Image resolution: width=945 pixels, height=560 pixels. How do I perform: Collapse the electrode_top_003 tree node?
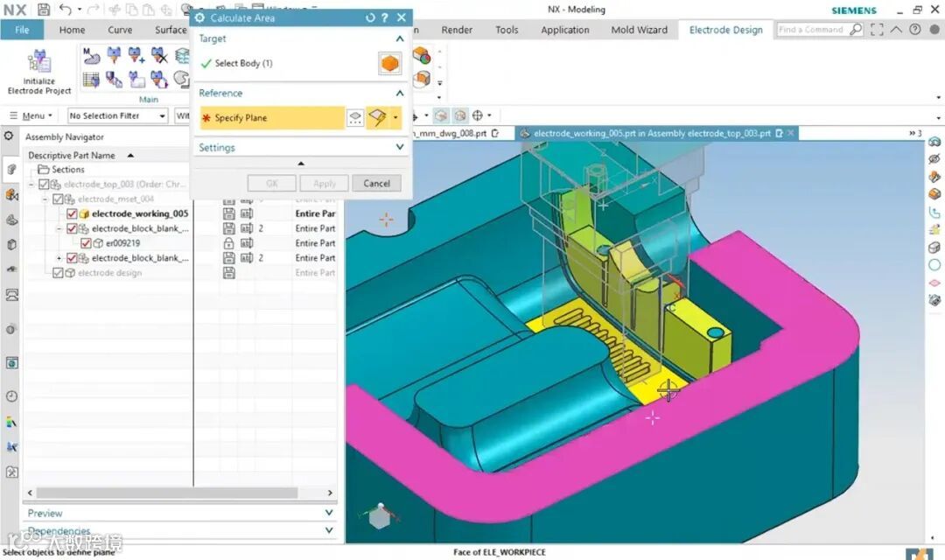[x=31, y=185]
